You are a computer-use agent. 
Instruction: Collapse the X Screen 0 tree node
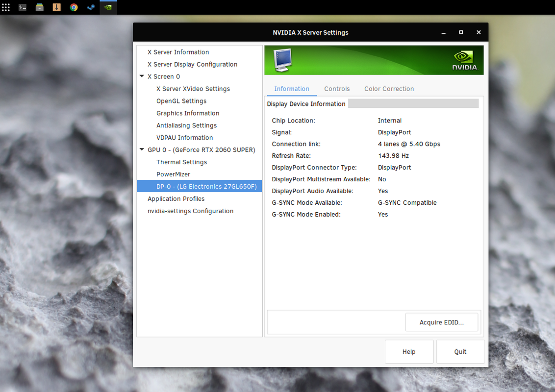142,76
